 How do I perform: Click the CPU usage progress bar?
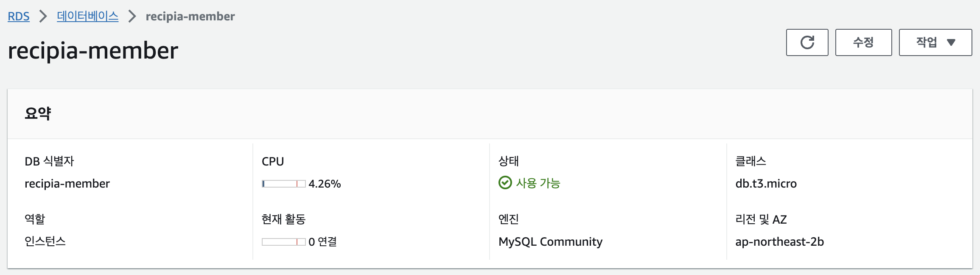(283, 183)
